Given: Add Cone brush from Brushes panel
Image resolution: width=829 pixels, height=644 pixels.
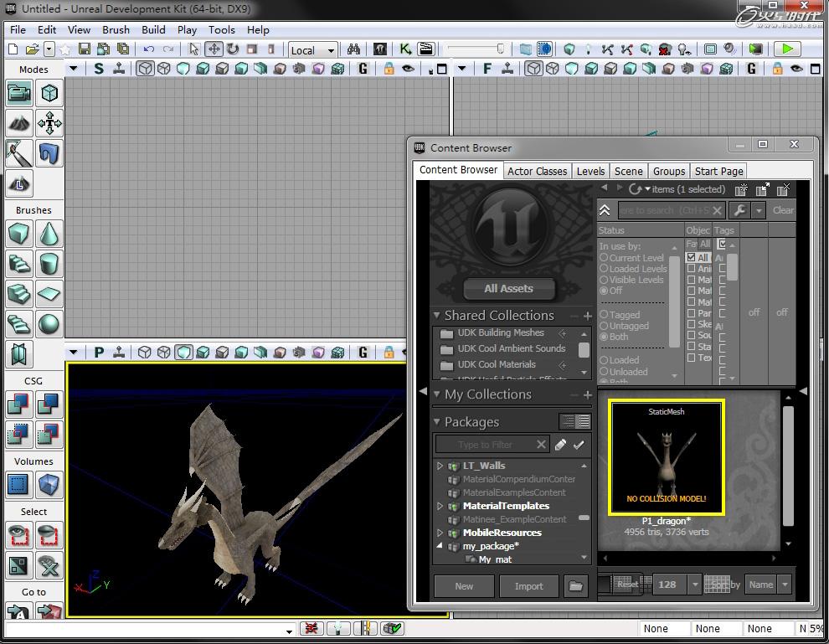Looking at the screenshot, I should (49, 234).
